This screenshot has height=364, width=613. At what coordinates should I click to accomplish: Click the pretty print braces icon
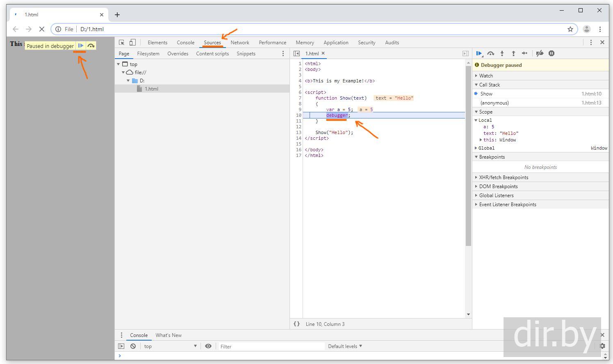tap(296, 324)
